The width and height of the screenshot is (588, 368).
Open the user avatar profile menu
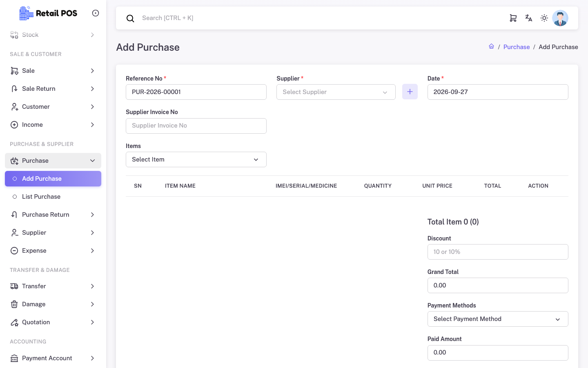click(x=560, y=18)
